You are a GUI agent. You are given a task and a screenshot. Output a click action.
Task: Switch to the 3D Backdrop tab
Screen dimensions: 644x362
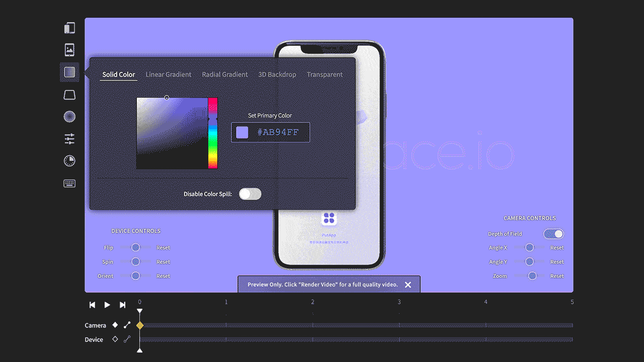click(x=277, y=74)
